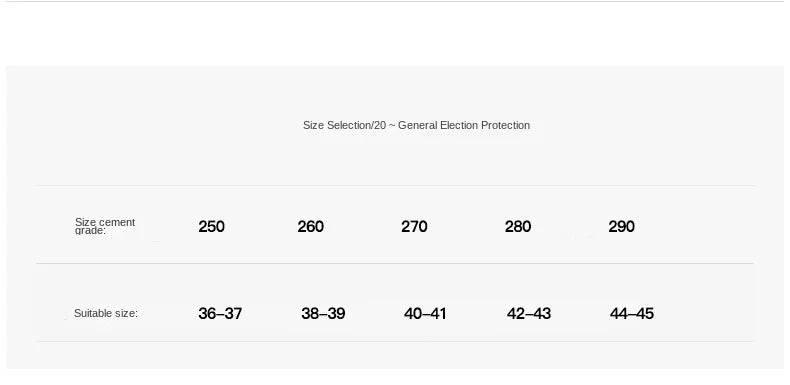Click the thin separator line at page top

click(x=395, y=2)
